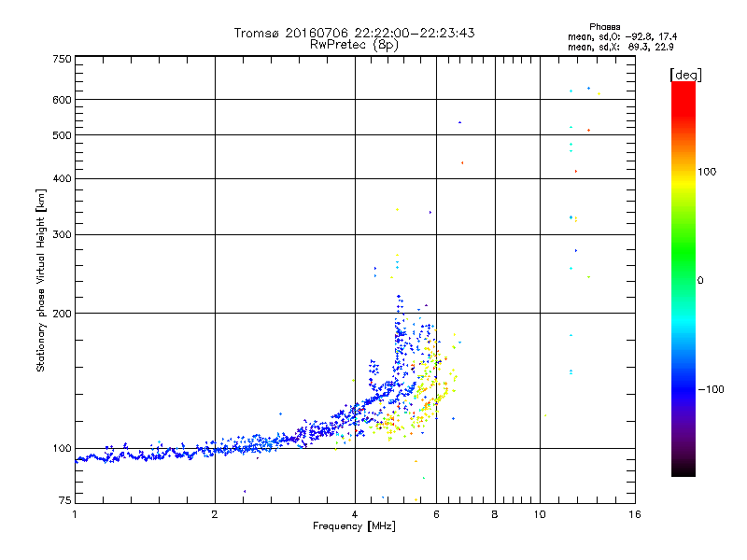Click the 'mean, sd,O: -92.8, 17.4' statistic
Screen dimensions: 747x560
click(622, 36)
